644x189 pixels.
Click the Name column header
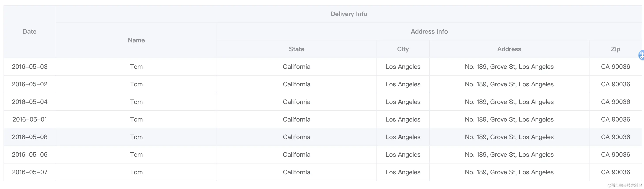(x=136, y=40)
